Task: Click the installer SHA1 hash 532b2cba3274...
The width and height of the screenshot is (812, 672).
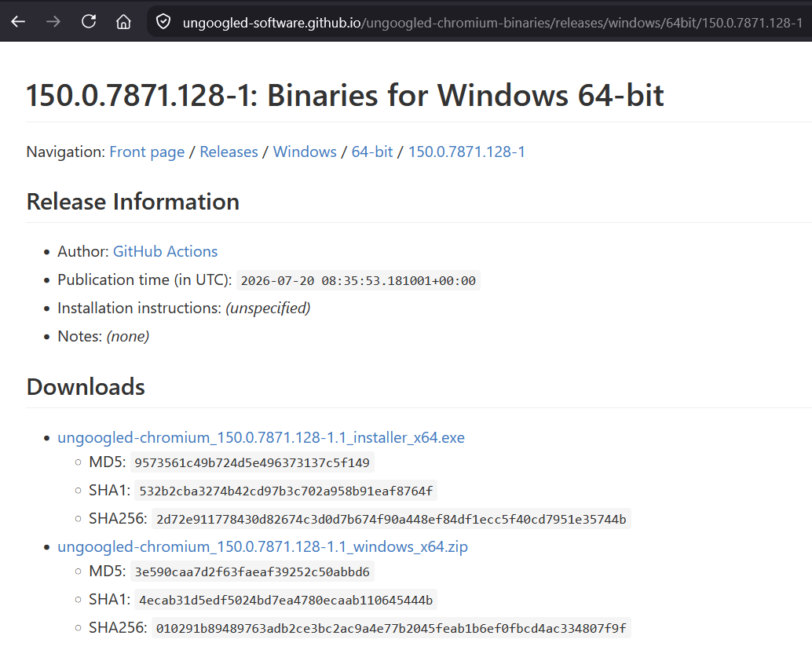Action: pyautogui.click(x=286, y=491)
